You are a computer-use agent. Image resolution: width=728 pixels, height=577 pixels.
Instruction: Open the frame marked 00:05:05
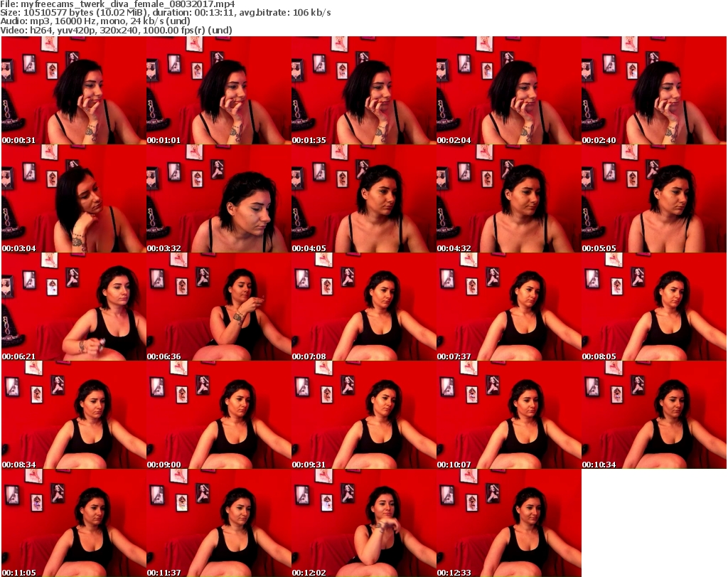tap(654, 198)
